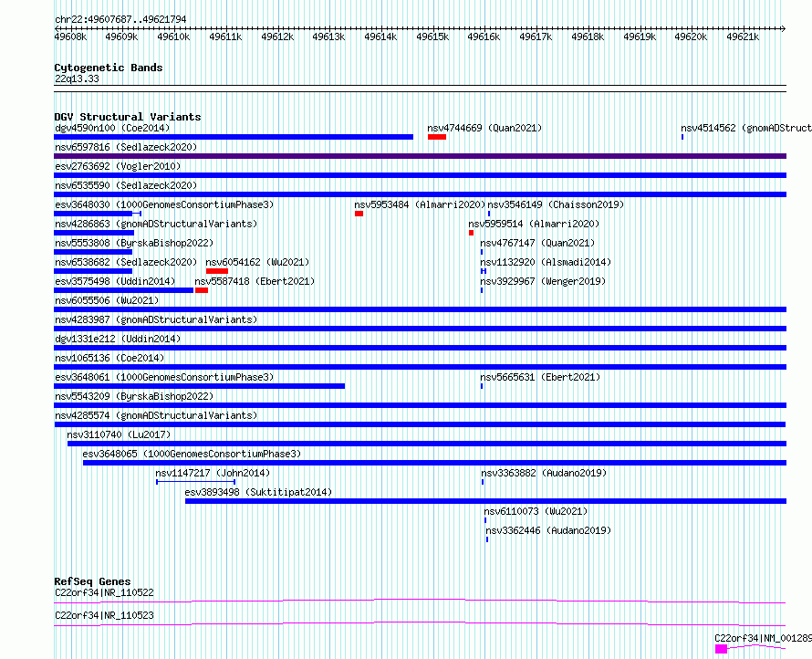Click C22orf34|NR_110522 gene label
This screenshot has width=812, height=659.
point(104,592)
